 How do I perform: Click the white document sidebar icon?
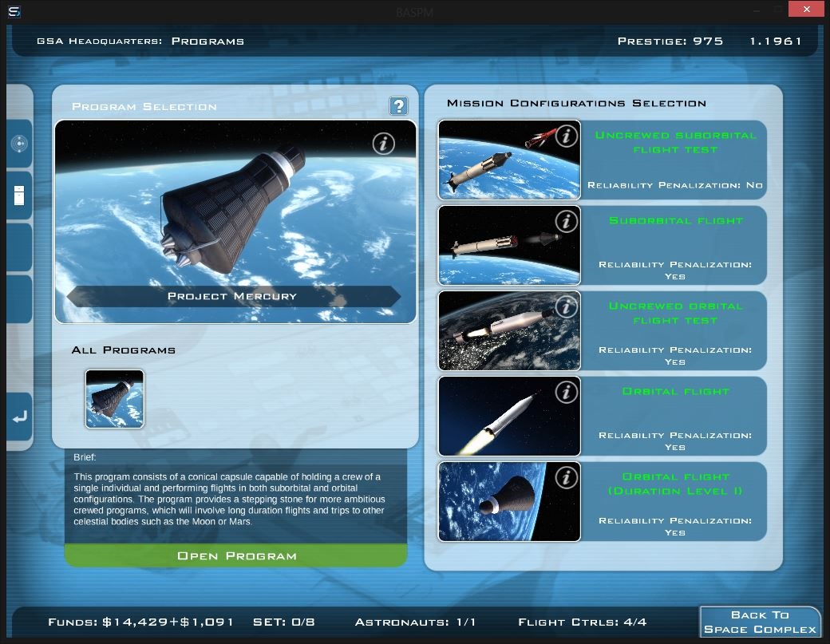click(x=19, y=196)
